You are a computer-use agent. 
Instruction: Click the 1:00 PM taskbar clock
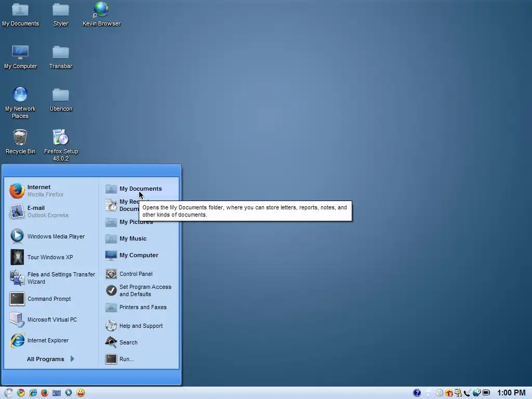(511, 393)
